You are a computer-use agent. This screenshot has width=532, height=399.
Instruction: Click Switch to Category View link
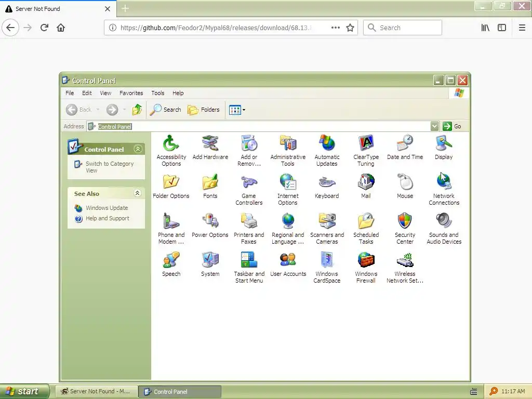tap(110, 167)
